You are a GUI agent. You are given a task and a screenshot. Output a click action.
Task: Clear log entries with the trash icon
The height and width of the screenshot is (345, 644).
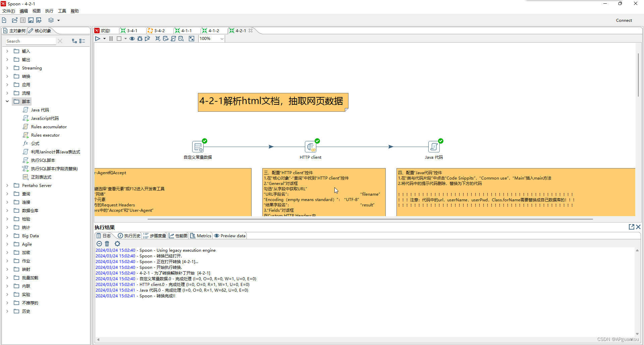(107, 244)
